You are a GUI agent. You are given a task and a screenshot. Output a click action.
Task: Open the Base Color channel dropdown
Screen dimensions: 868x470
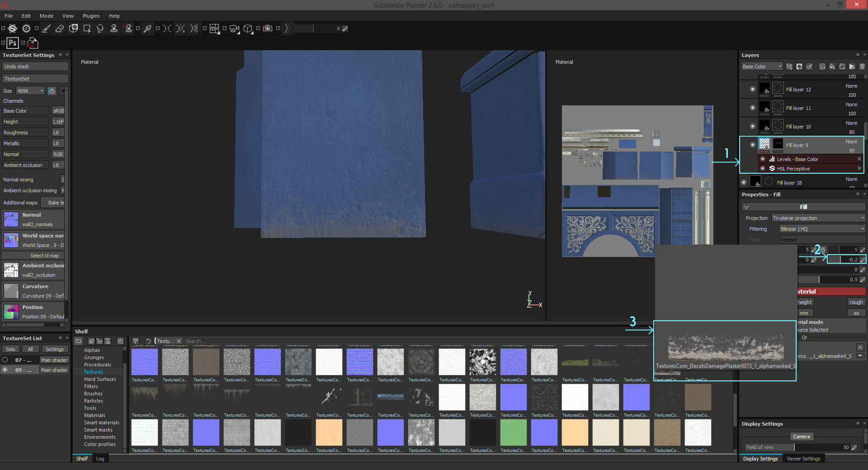pyautogui.click(x=762, y=66)
